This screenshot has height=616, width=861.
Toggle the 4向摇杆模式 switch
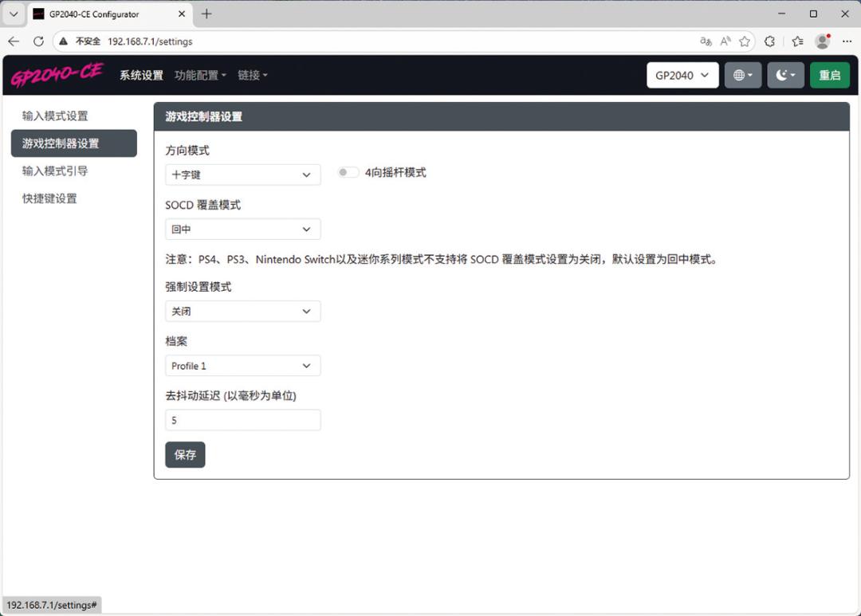(348, 172)
